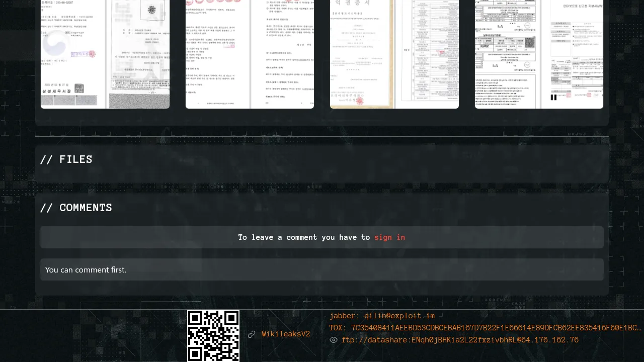Open the gold-bordered certificate thumbnail

pos(362,55)
